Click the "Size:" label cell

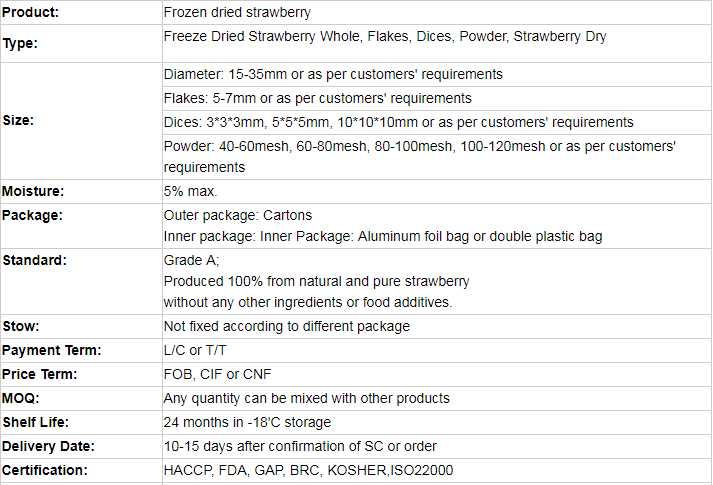19,120
